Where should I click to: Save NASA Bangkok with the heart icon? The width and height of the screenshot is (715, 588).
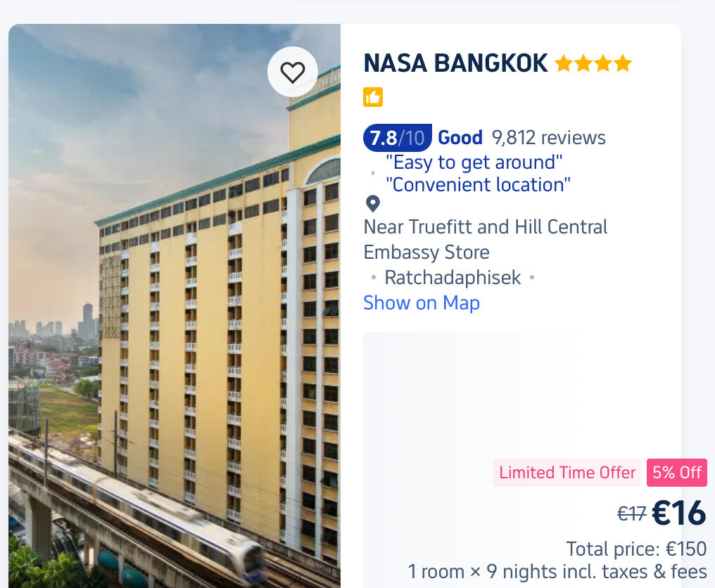pyautogui.click(x=293, y=72)
